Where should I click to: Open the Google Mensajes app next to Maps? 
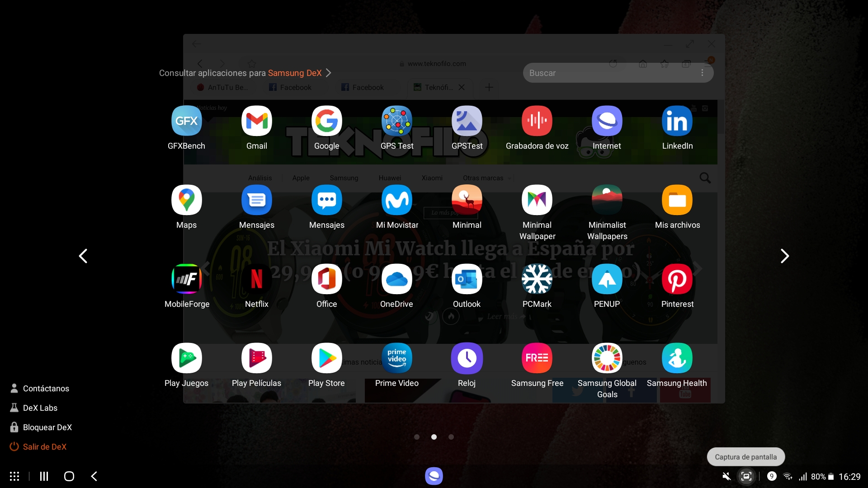click(256, 200)
